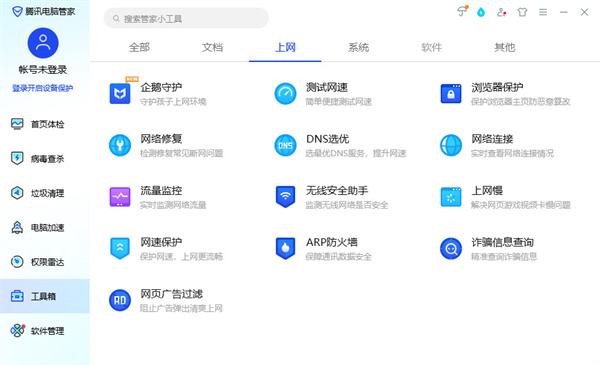The height and width of the screenshot is (365, 600).
Task: Click the 工具箱 toolbox icon
Action: [x=17, y=296]
